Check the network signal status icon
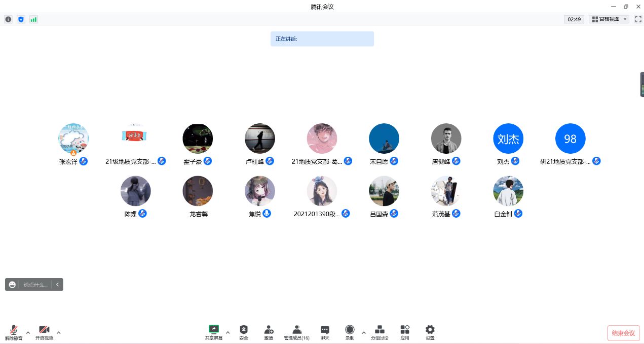This screenshot has height=344, width=644. [x=33, y=19]
